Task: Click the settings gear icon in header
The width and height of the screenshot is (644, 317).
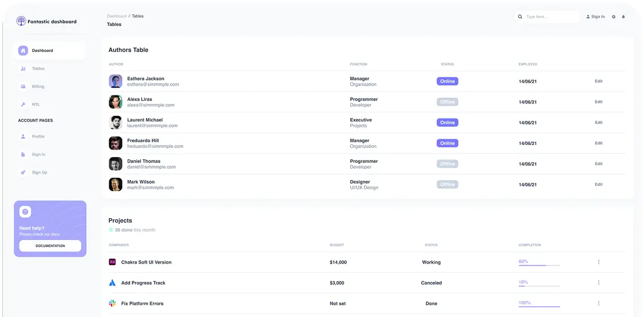Action: (x=614, y=17)
